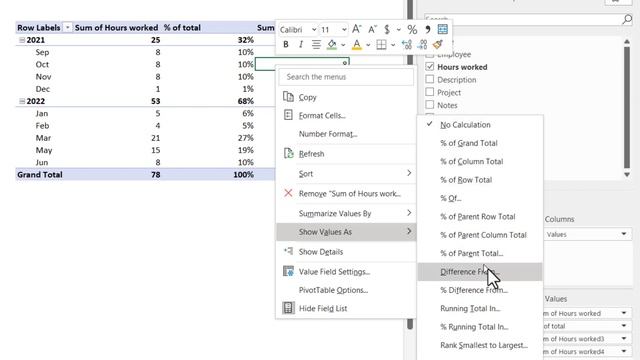Viewport: 640px width, 360px height.
Task: Click the field list search magnifier
Action: pos(627,19)
